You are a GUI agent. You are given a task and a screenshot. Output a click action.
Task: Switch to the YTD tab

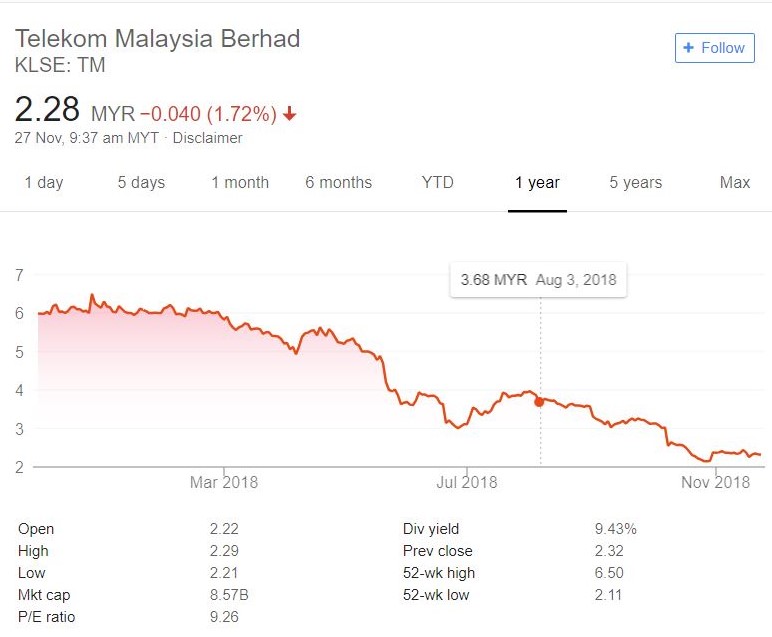(437, 182)
